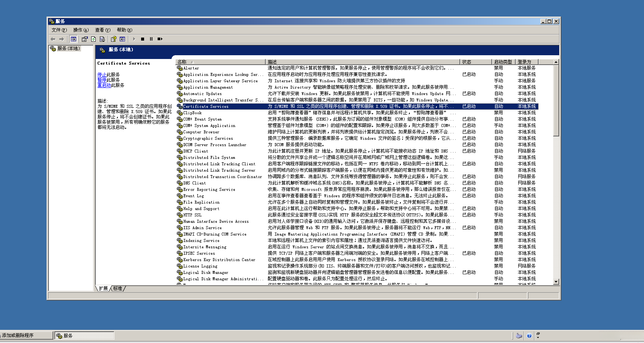The height and width of the screenshot is (343, 644).
Task: Select the Help and Support service
Action: [x=357, y=209]
